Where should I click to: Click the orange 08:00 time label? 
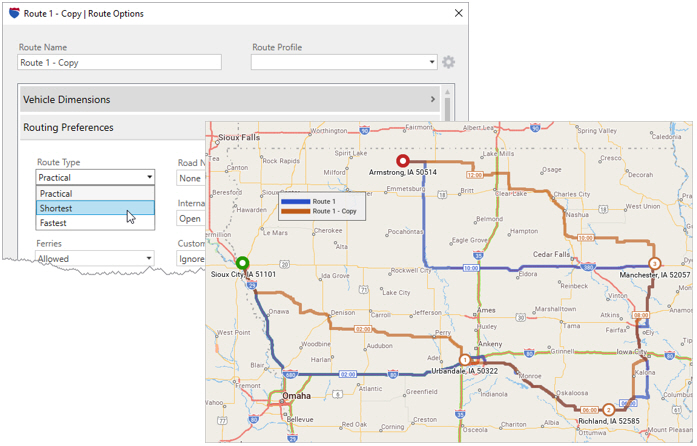641,315
